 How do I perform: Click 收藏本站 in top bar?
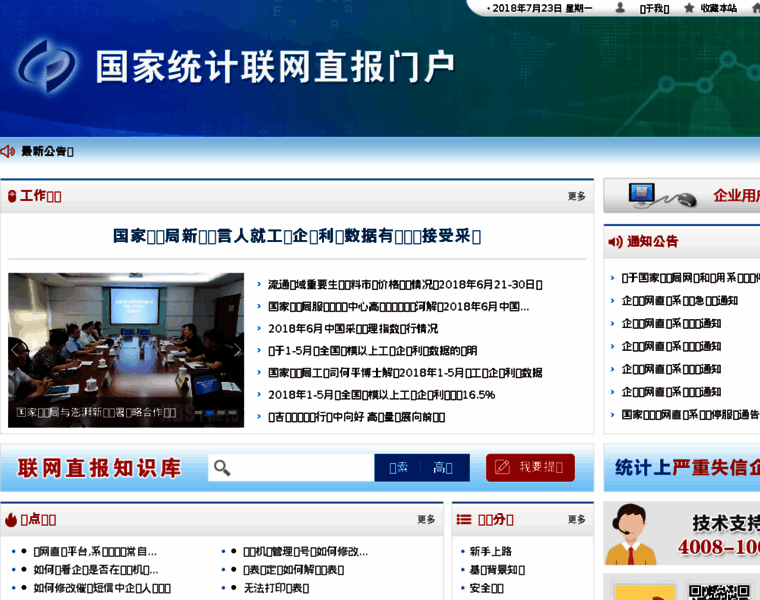point(718,8)
